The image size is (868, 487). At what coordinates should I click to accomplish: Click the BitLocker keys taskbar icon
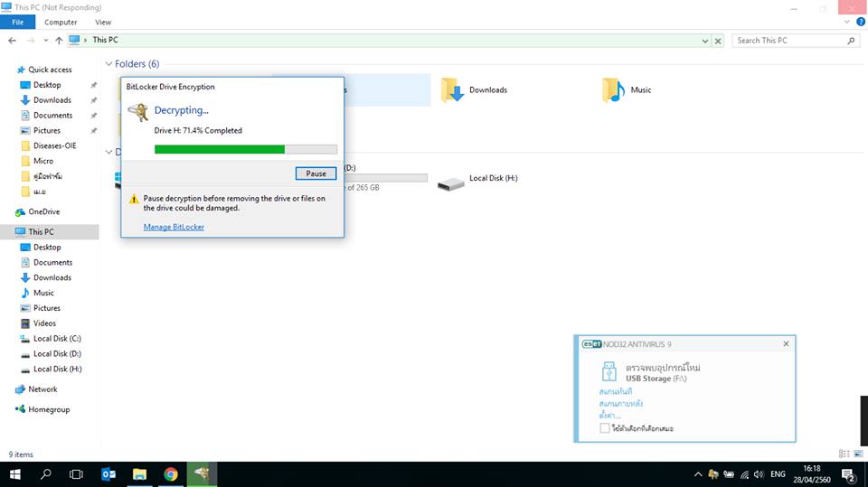(x=202, y=474)
